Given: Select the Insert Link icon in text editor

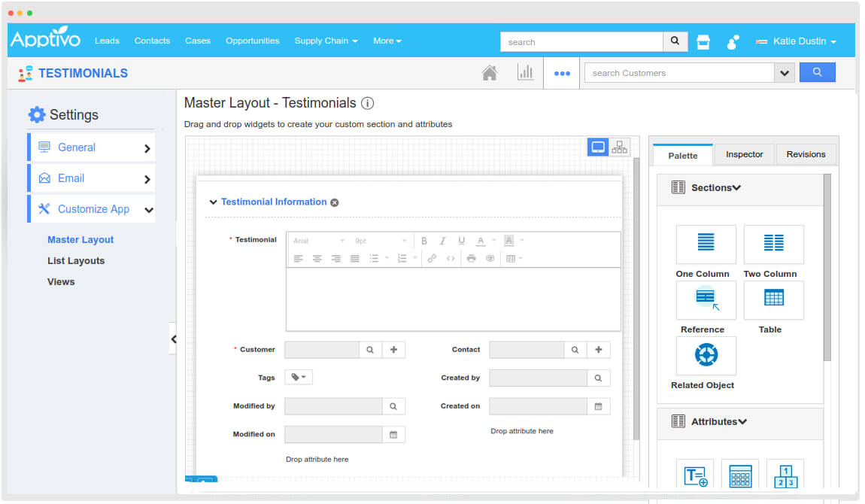Looking at the screenshot, I should click(432, 257).
